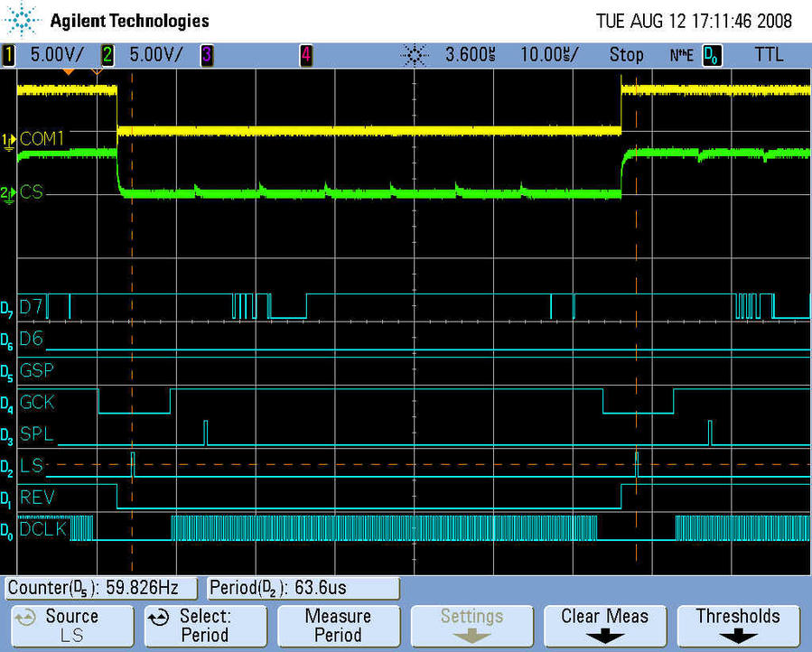Click the D0 digital trigger source badge
The height and width of the screenshot is (652, 812).
tap(713, 55)
